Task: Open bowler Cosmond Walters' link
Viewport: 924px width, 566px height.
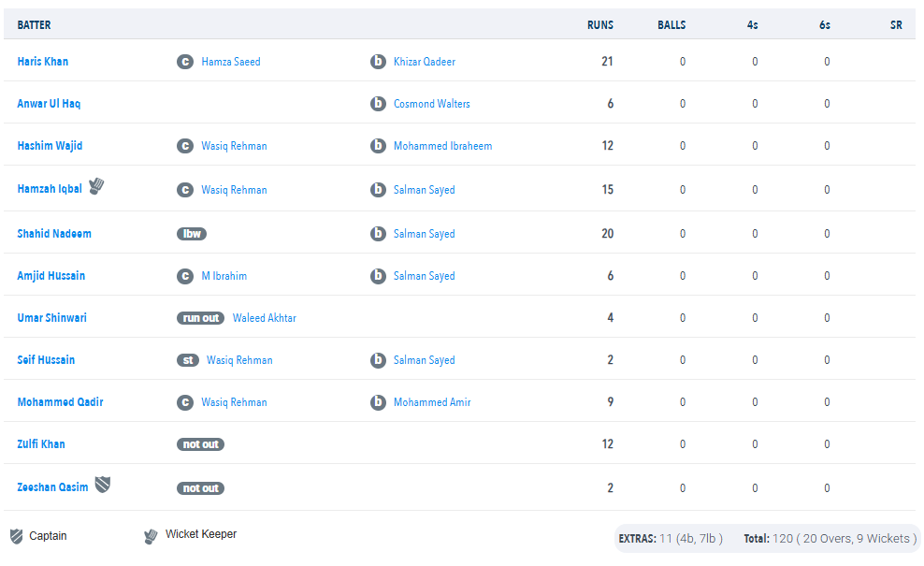Action: point(432,104)
